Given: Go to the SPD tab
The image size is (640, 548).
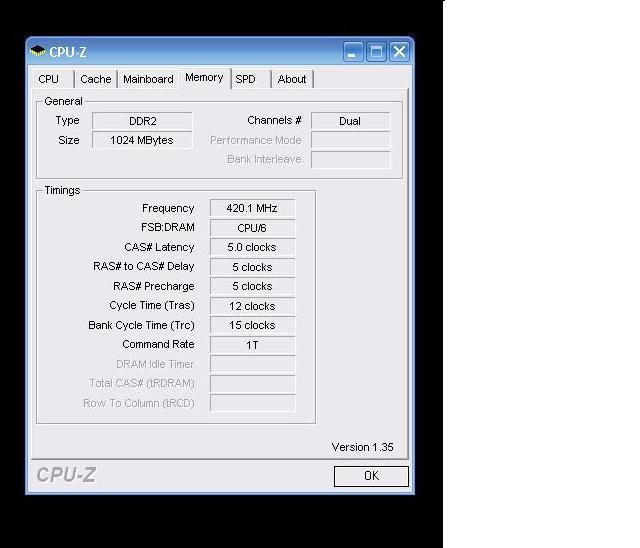Looking at the screenshot, I should pos(251,79).
